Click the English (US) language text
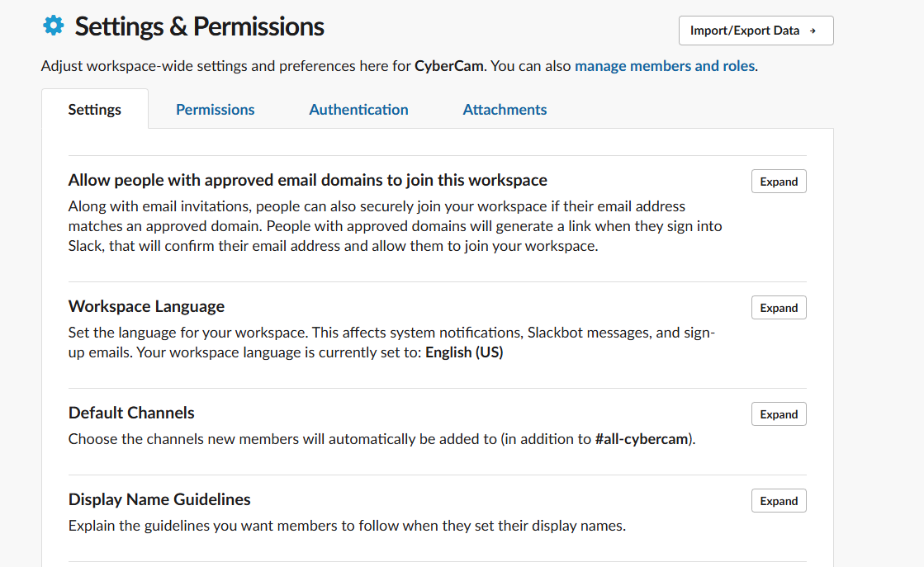The image size is (924, 567). tap(464, 352)
